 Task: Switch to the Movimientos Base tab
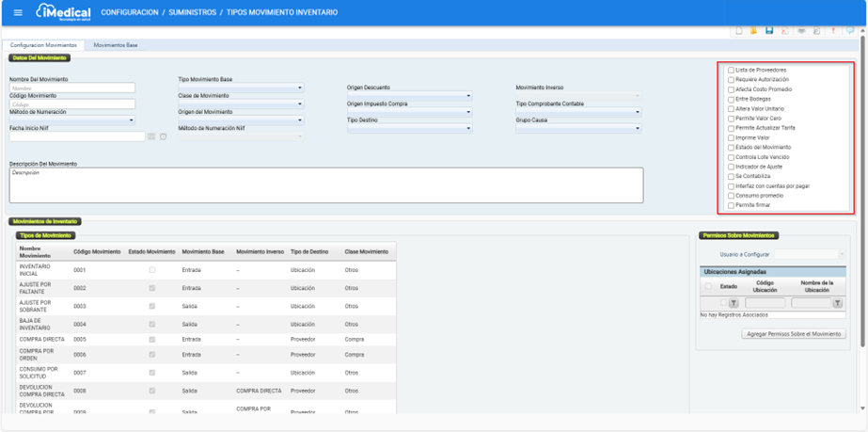tap(115, 45)
